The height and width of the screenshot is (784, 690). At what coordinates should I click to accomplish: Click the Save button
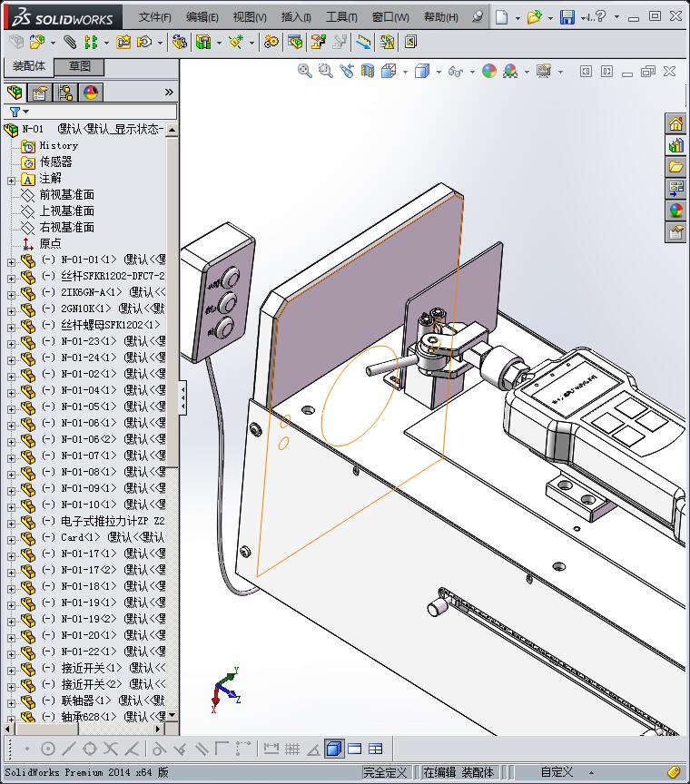point(567,17)
